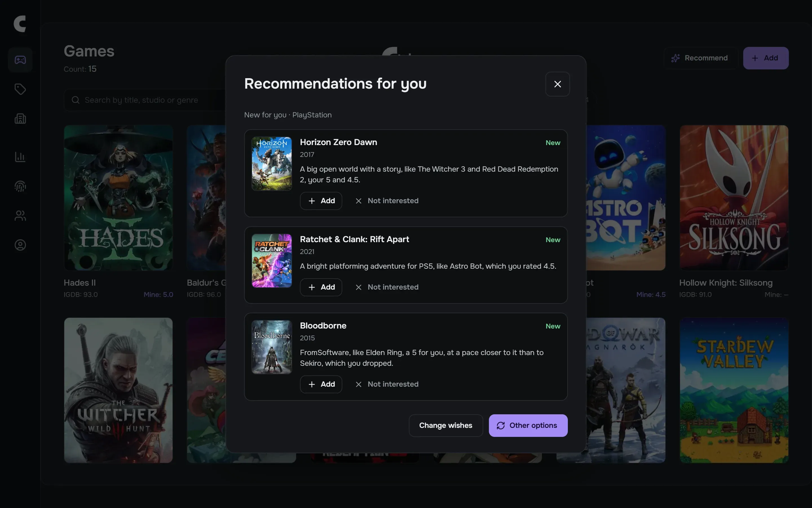Click 'IGDB: 91.0' under Silksong
Screen dimensions: 812x508
(695, 295)
